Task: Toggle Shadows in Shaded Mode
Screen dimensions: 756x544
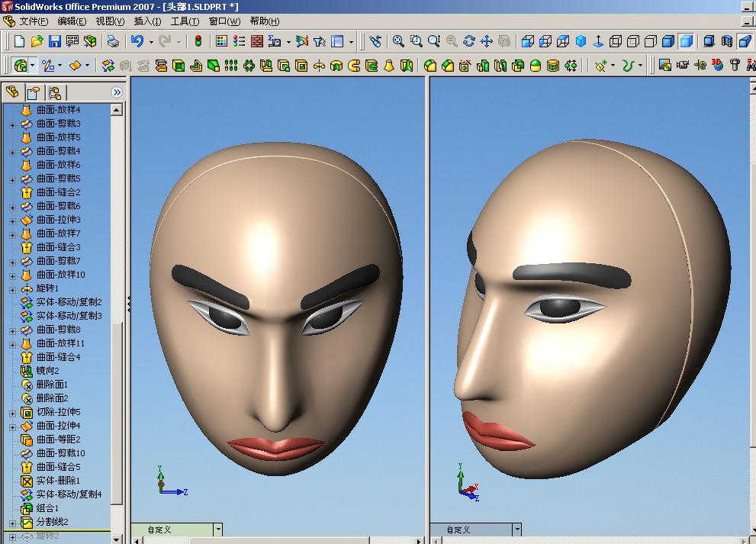Action: click(x=709, y=41)
